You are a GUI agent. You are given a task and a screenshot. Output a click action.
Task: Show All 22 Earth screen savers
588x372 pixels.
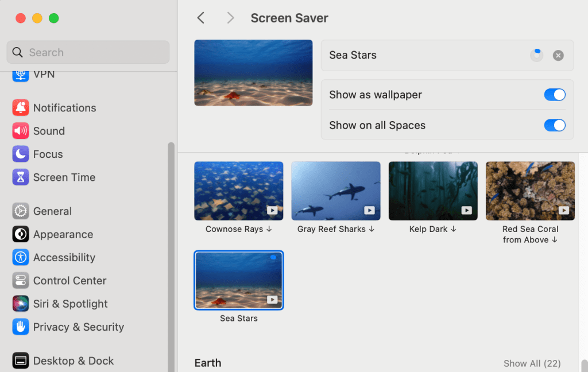pyautogui.click(x=532, y=363)
